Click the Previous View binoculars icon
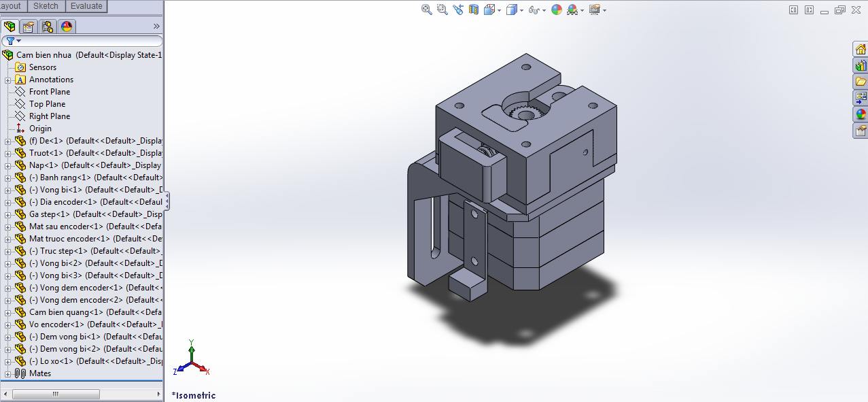Viewport: 868px width, 402px height. [458, 10]
